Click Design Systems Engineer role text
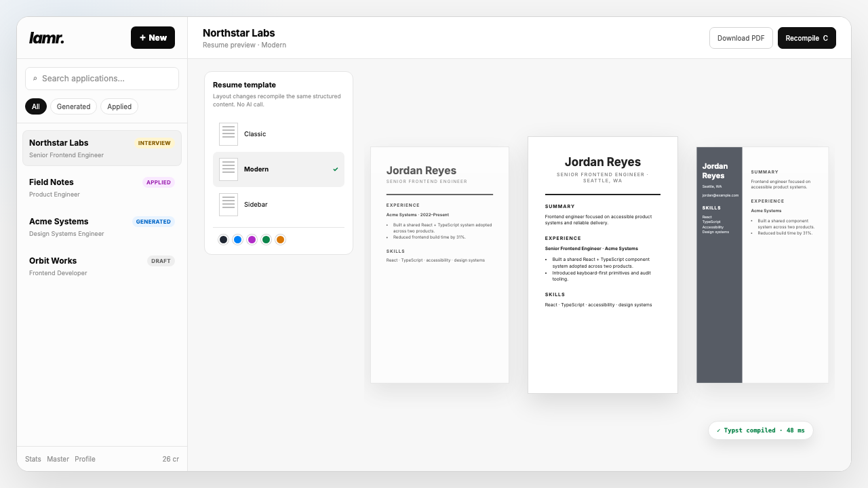This screenshot has width=868, height=488. (x=66, y=234)
